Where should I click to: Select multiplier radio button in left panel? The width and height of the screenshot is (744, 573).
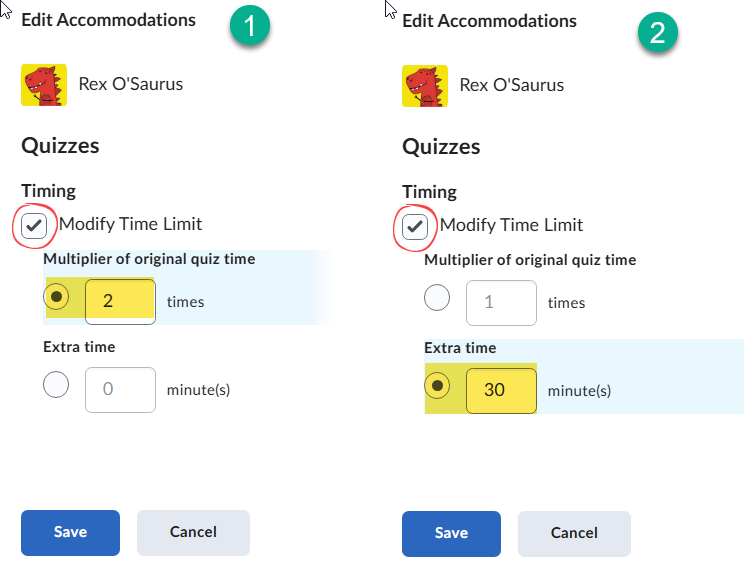coord(57,298)
